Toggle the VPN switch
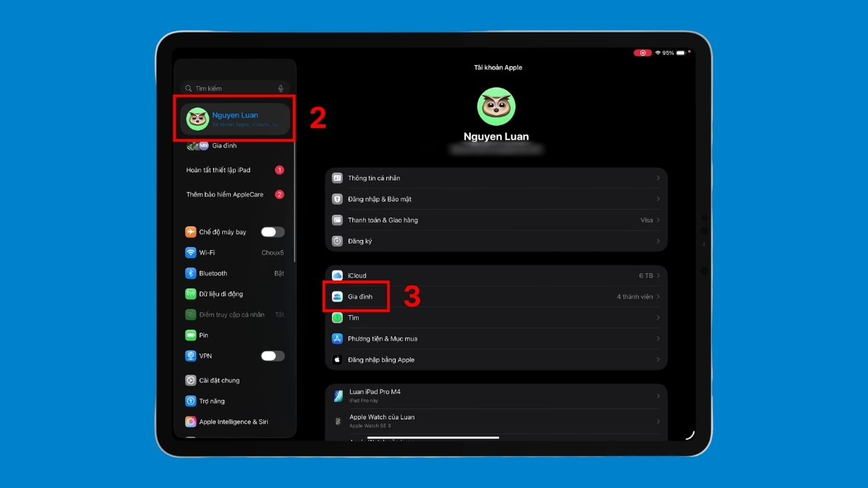 click(273, 356)
